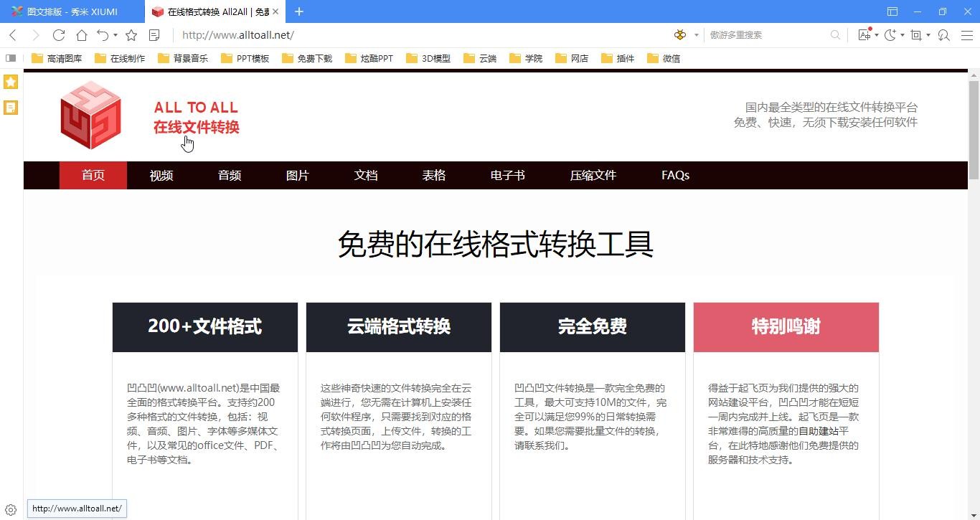Click in the 傲游多重搜索 search box
Screen dimensions: 980x520
768,35
